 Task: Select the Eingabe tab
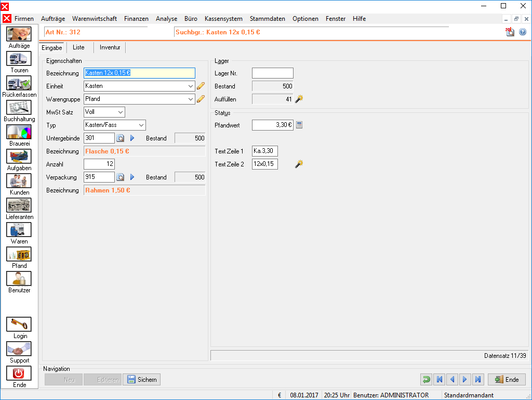(x=52, y=48)
